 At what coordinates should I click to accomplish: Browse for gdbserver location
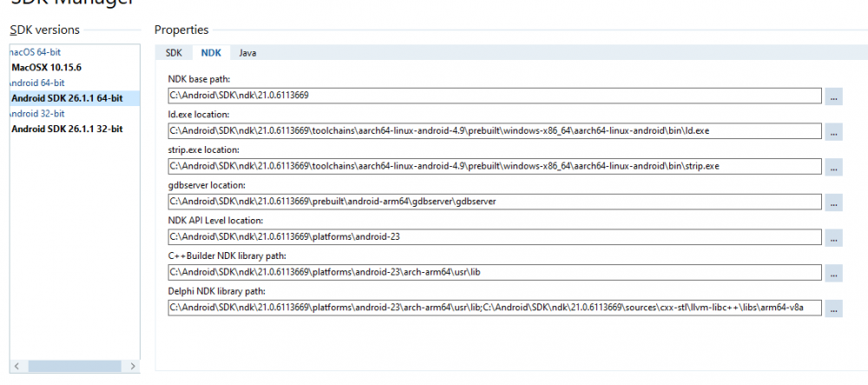coord(833,202)
